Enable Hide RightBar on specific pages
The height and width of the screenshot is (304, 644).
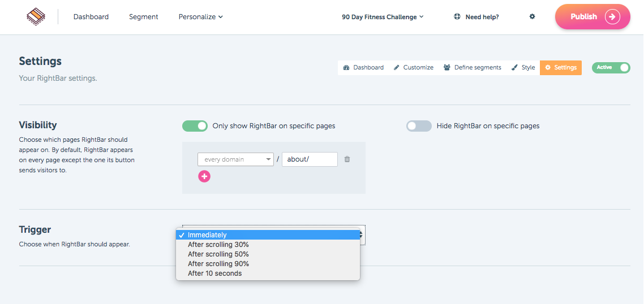pos(419,126)
